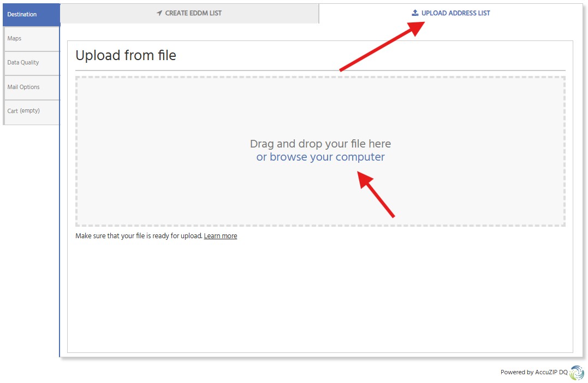
Task: Follow the Learn more link
Action: [x=221, y=235]
